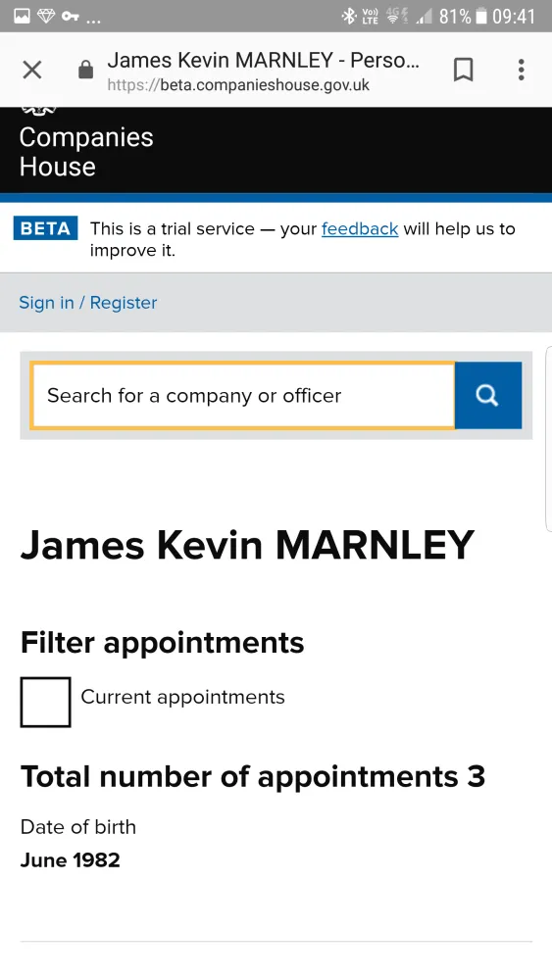Close the browser tab with X icon
The image size is (552, 980).
[32, 70]
